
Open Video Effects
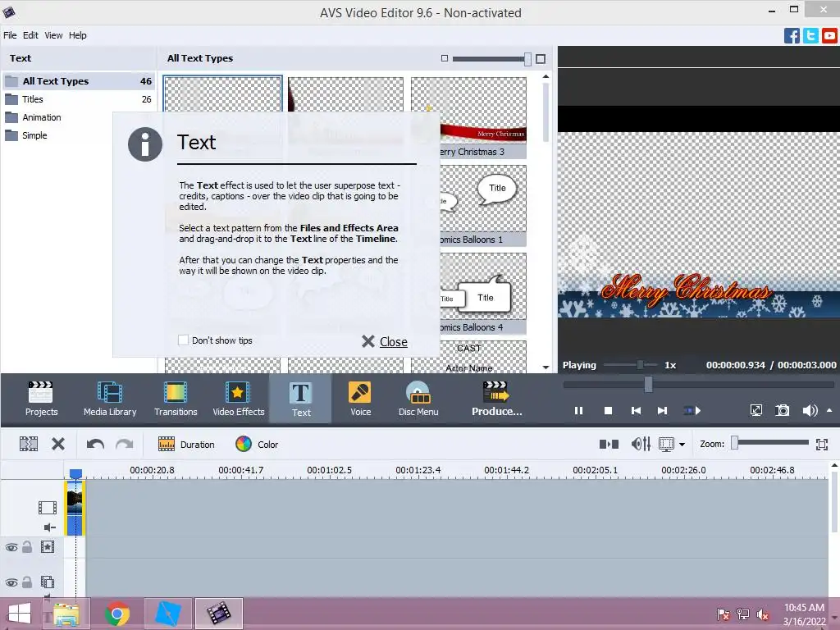point(239,399)
